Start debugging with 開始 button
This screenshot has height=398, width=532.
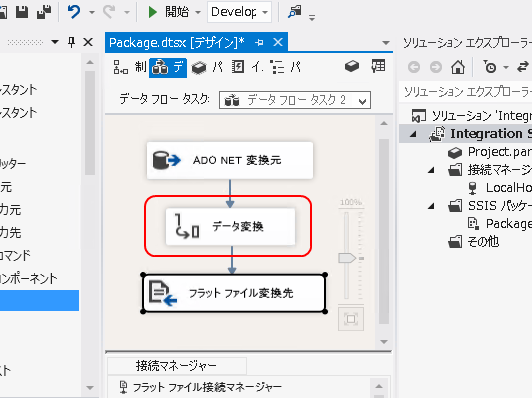pos(169,12)
